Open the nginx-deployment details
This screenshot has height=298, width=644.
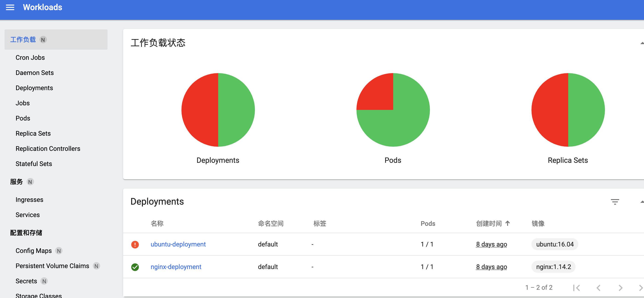[x=176, y=267]
